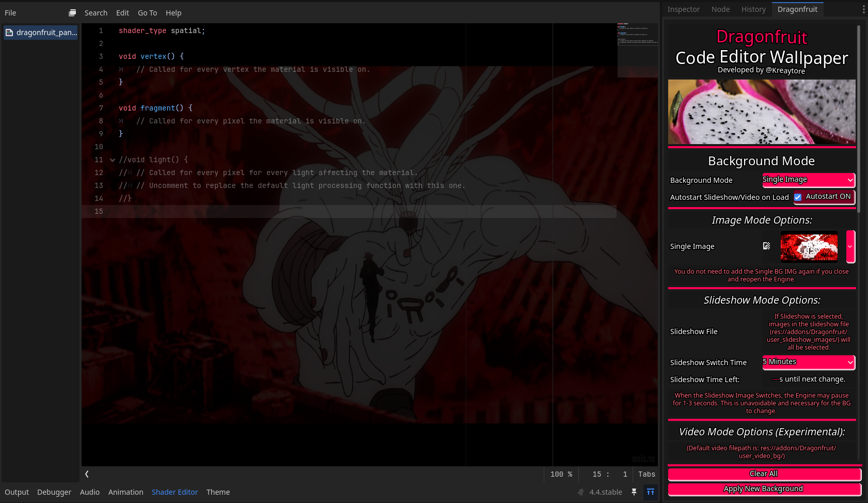Click line number 7 in the gutter
Image resolution: width=868 pixels, height=503 pixels.
(101, 108)
